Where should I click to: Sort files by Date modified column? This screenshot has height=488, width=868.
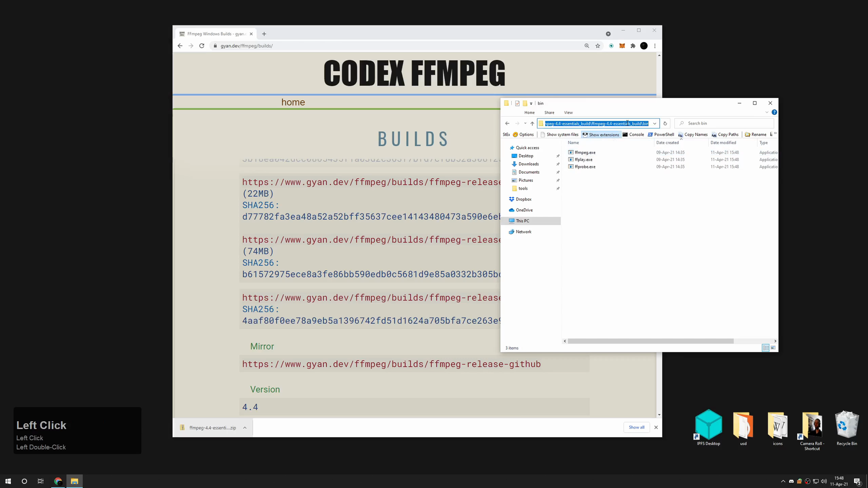[x=733, y=143]
